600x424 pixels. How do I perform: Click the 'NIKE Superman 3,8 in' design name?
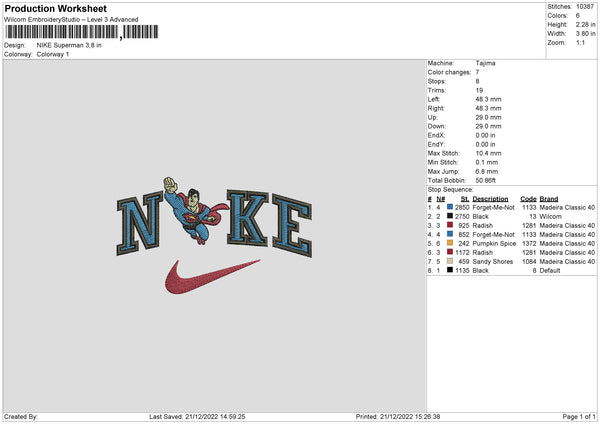point(69,45)
